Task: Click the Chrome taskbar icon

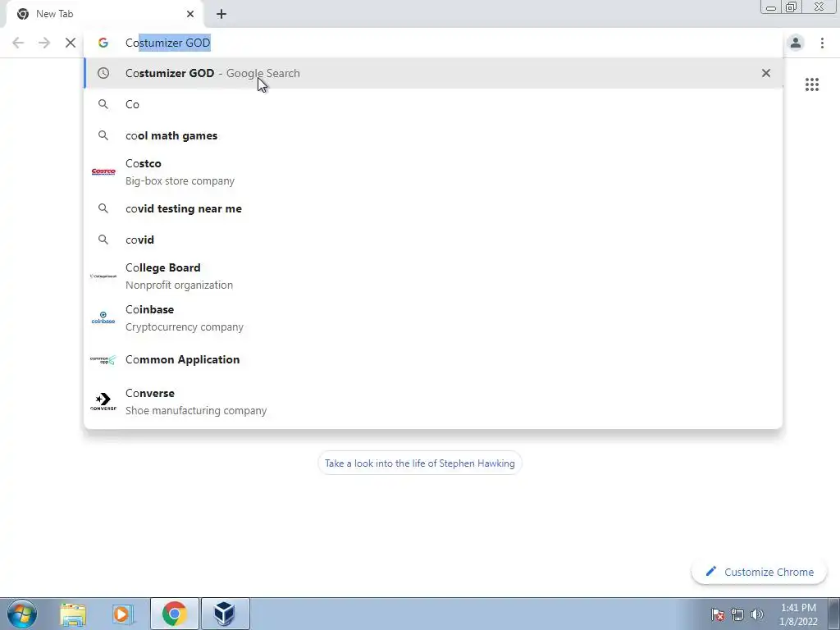Action: pos(174,614)
